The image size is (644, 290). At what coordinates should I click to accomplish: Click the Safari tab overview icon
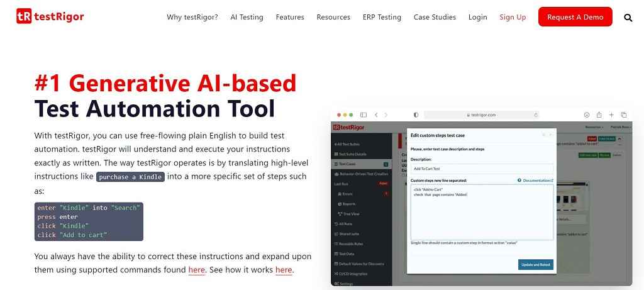tap(624, 115)
